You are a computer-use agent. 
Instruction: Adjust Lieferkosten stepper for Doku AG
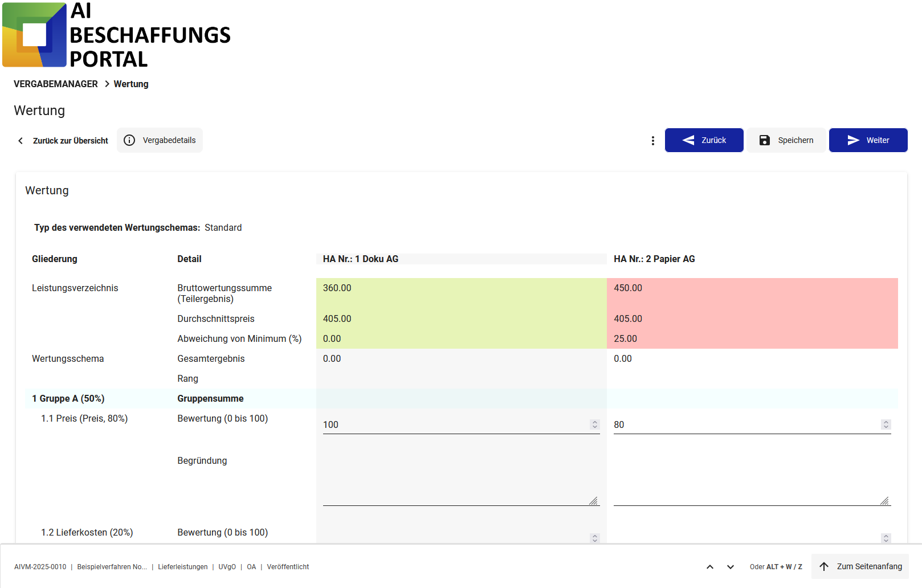tap(595, 538)
